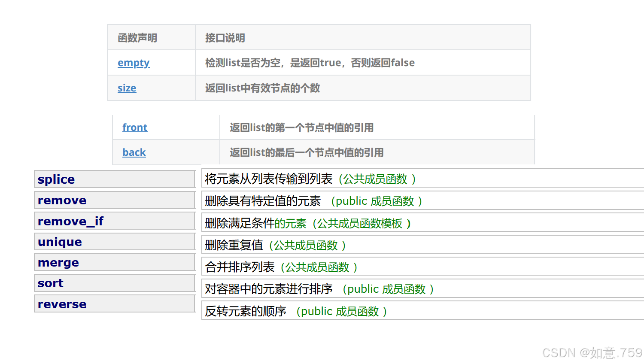Click the splice function name
The image size is (644, 364).
point(56,179)
